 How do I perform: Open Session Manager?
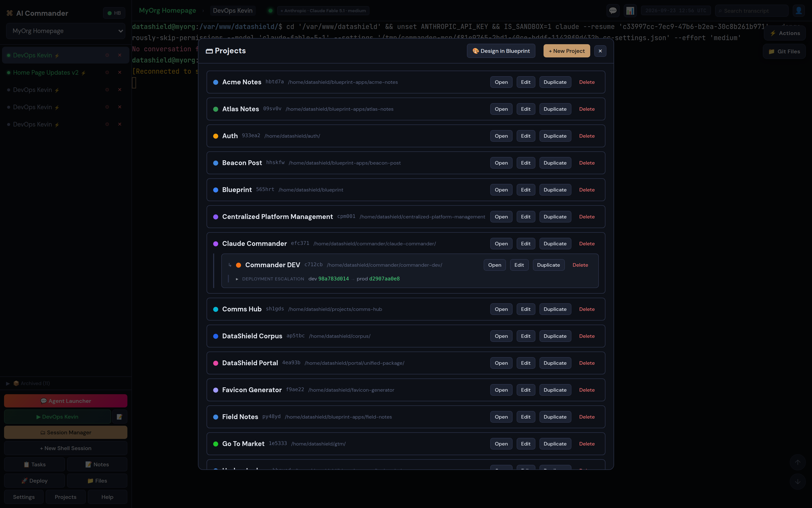tap(66, 432)
